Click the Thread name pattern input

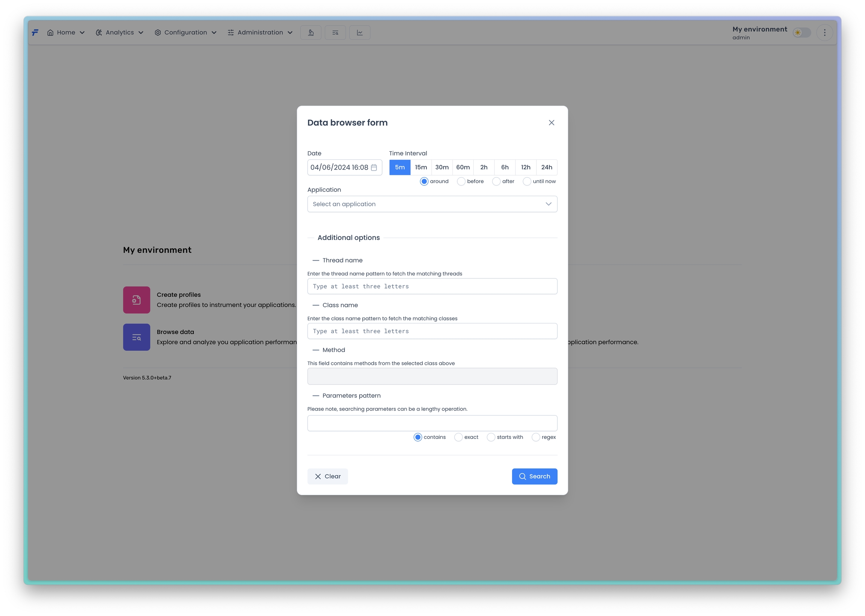click(432, 286)
